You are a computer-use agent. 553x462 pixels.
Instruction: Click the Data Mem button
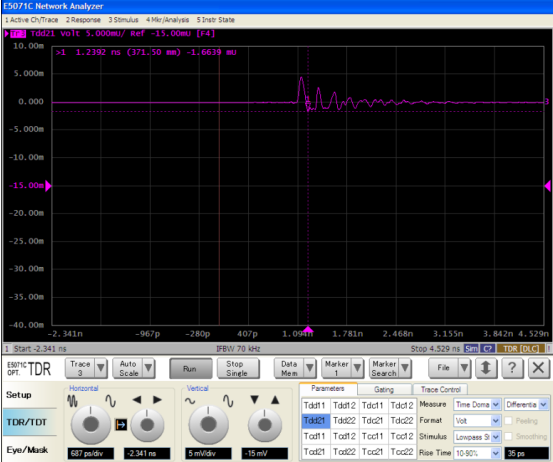tap(290, 368)
